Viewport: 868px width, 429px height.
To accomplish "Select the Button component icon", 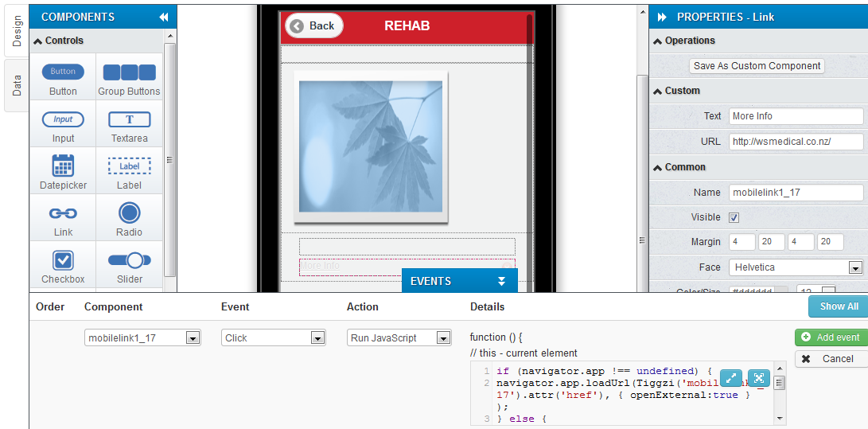I will click(63, 72).
